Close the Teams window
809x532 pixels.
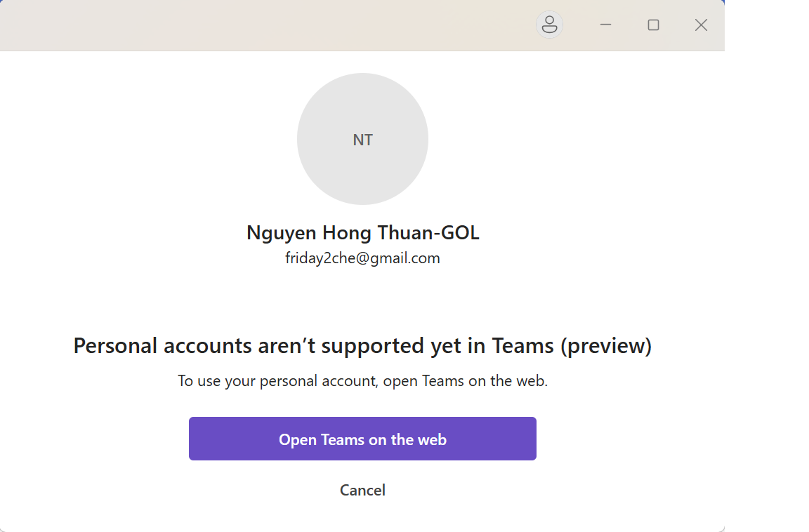(x=701, y=25)
